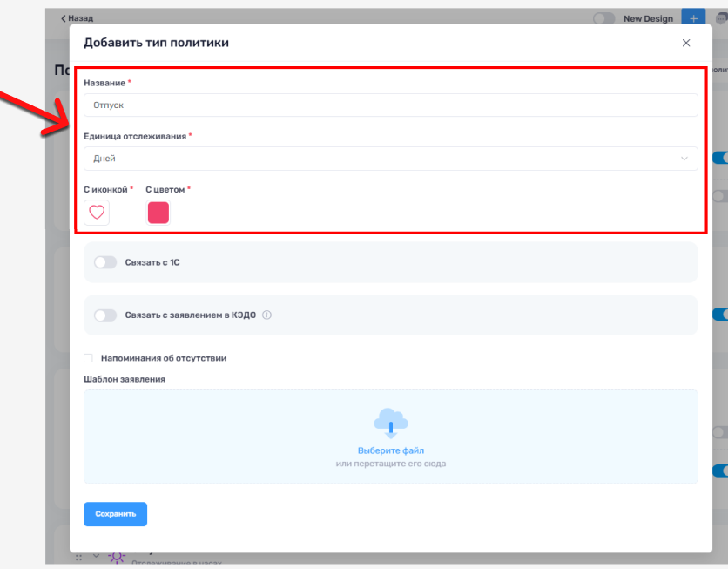Click the blue plus button in header

pyautogui.click(x=693, y=18)
